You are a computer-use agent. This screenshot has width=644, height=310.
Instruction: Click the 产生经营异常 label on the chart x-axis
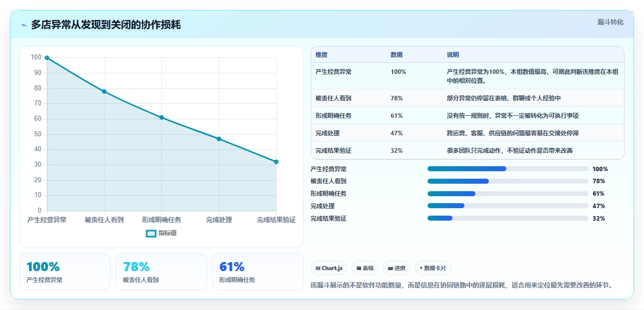coord(47,220)
